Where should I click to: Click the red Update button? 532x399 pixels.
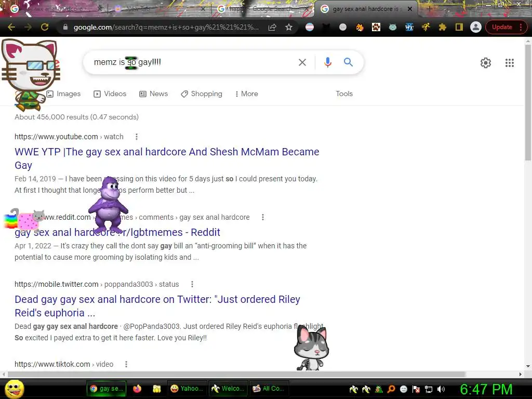(x=502, y=27)
